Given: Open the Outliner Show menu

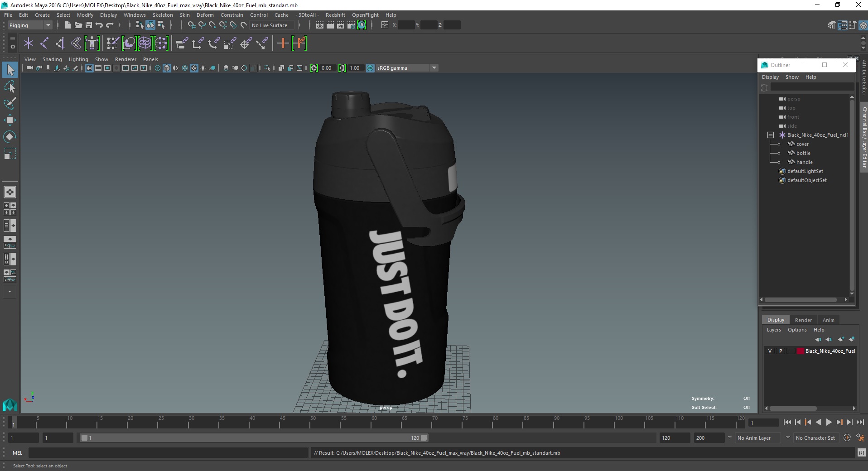Looking at the screenshot, I should (792, 77).
